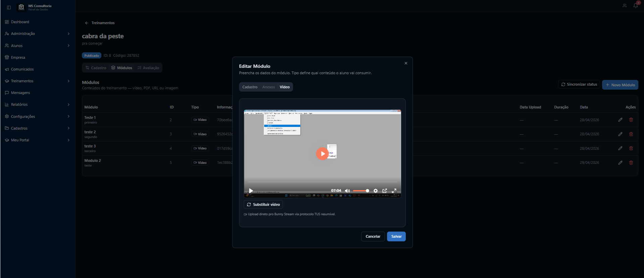This screenshot has width=644, height=278.
Task: Click Sincronizar status button
Action: pos(579,84)
